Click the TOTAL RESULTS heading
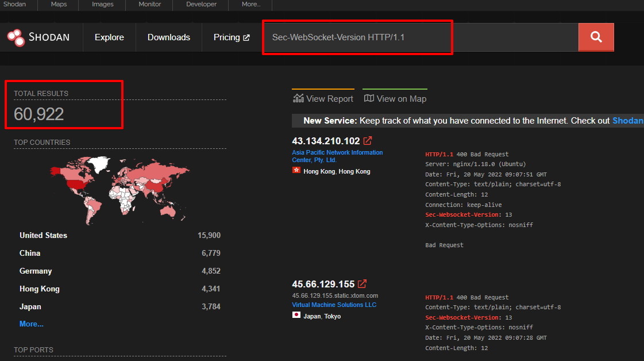This screenshot has width=644, height=361. 41,93
